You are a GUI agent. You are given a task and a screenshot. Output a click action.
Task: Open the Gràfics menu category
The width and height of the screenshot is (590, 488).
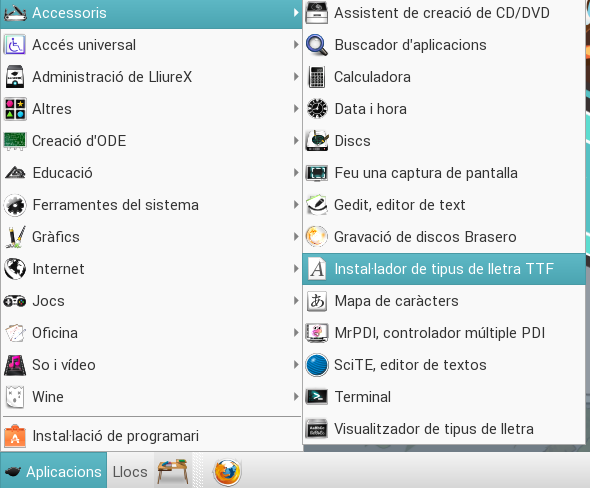tap(152, 237)
